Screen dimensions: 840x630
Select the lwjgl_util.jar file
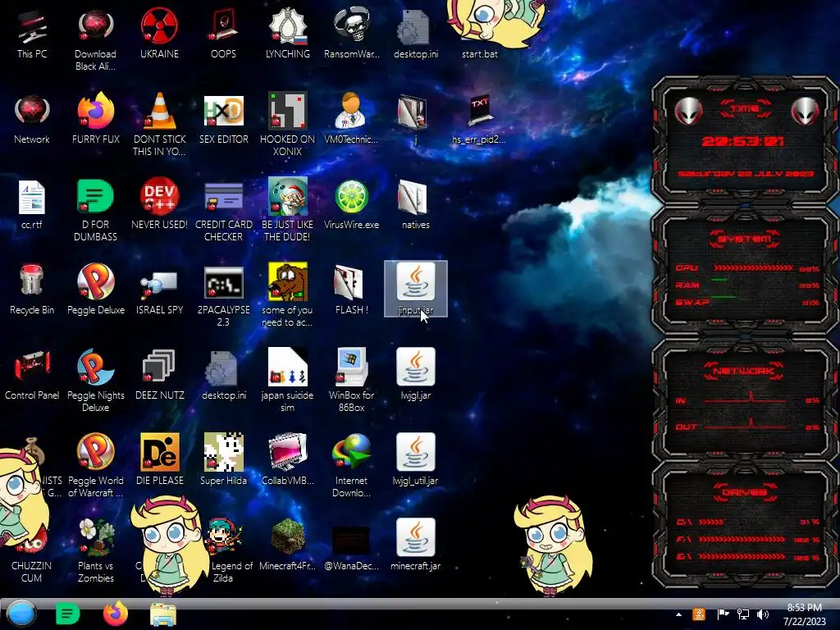pos(416,460)
